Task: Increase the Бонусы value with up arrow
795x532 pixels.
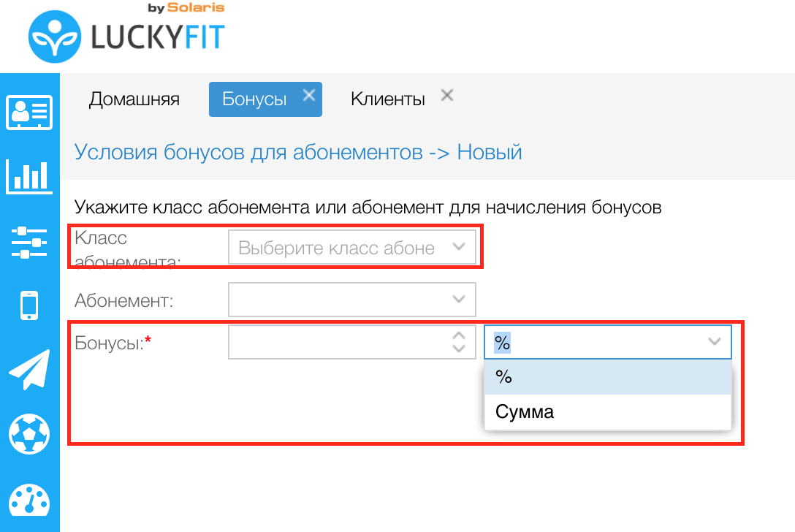Action: click(x=459, y=336)
